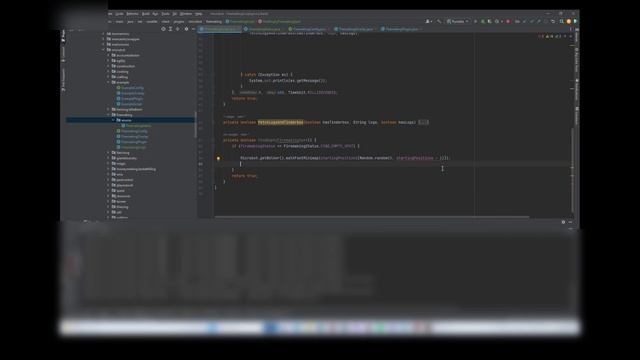Click the 'return true' line in editor
This screenshot has height=360, width=640.
coord(244,176)
